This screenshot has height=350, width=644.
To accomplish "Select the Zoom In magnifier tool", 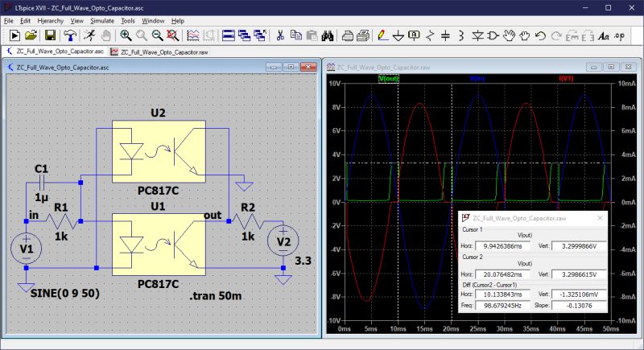I will point(126,35).
